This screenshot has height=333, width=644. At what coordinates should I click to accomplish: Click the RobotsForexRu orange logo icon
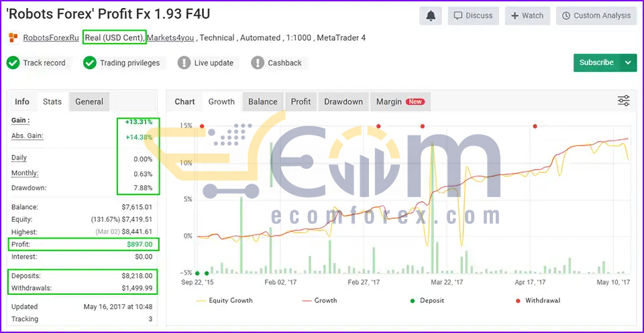[13, 38]
